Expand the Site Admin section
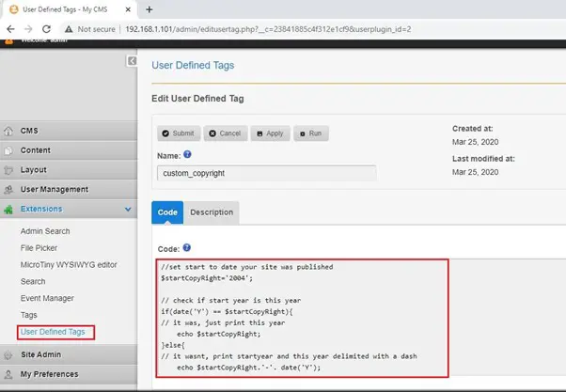Image resolution: width=566 pixels, height=392 pixels. [41, 354]
